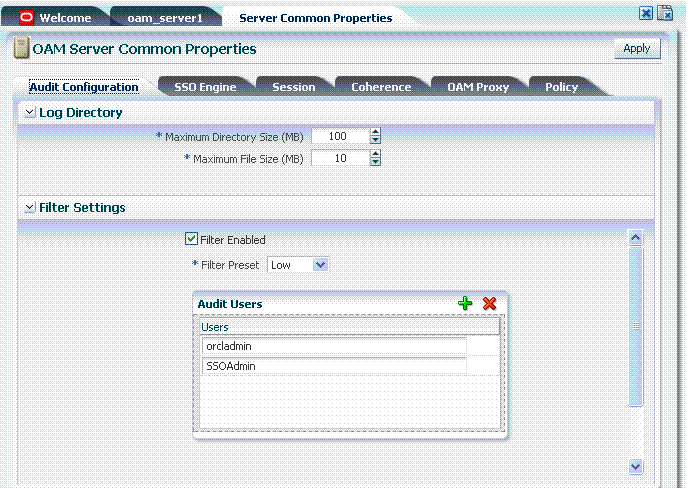Collapse the Filter Settings section
The image size is (691, 488).
[30, 207]
